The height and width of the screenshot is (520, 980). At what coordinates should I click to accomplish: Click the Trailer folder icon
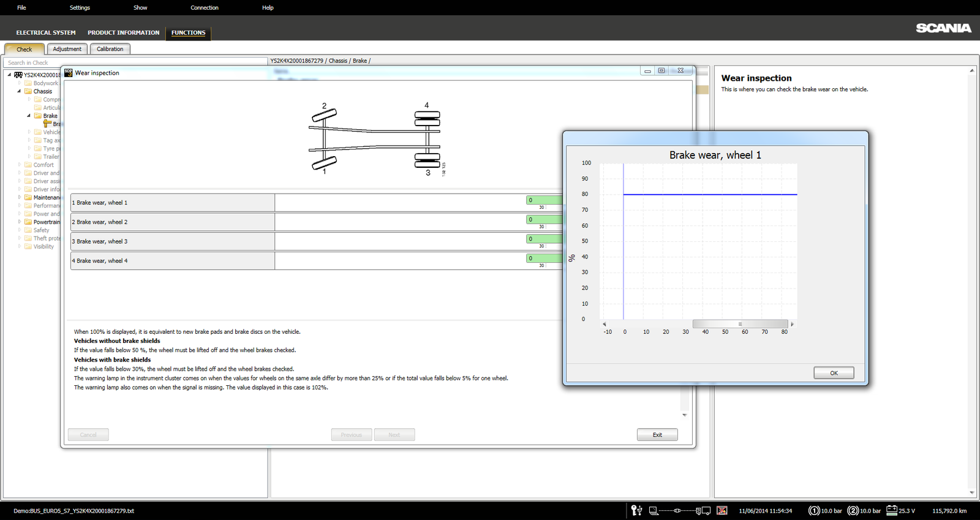[38, 157]
